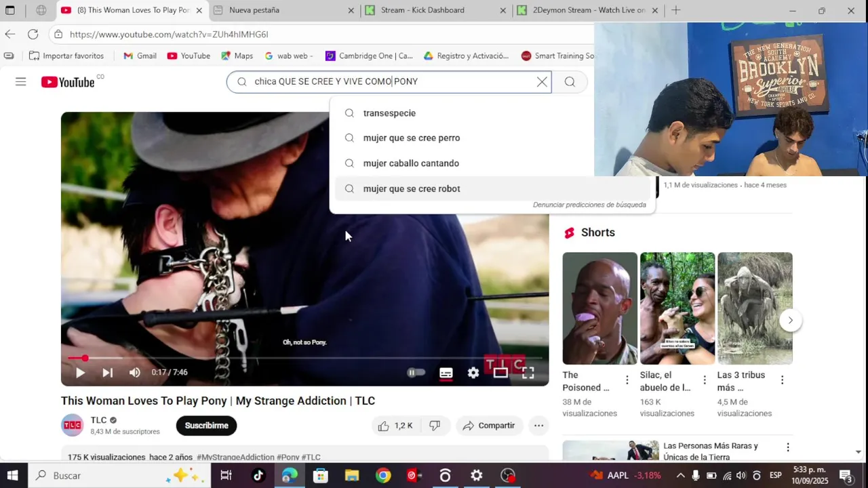Open options for "Las 3 tribus más" short
The image size is (868, 488).
tap(782, 380)
